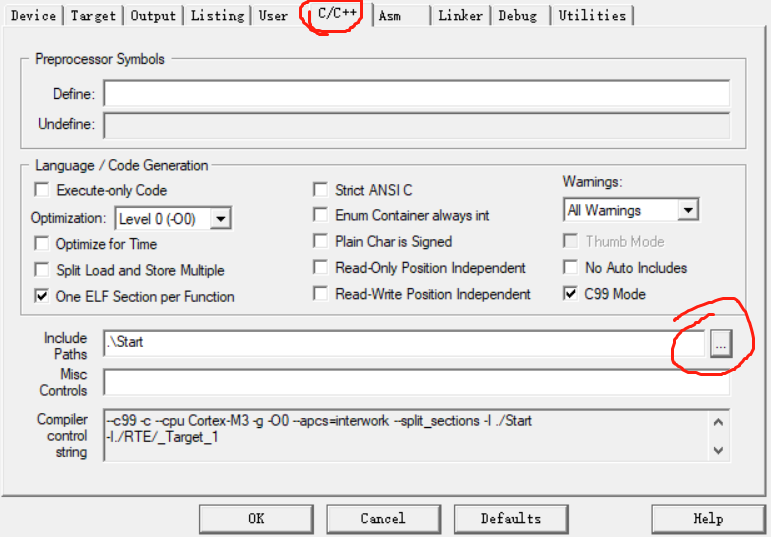Click the Define input field

pyautogui.click(x=416, y=93)
